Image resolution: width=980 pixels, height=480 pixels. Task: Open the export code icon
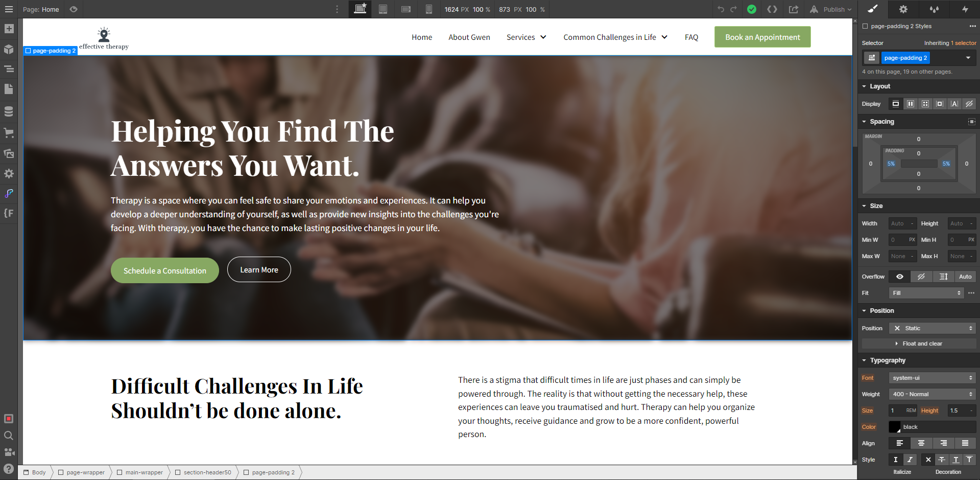[x=772, y=9]
